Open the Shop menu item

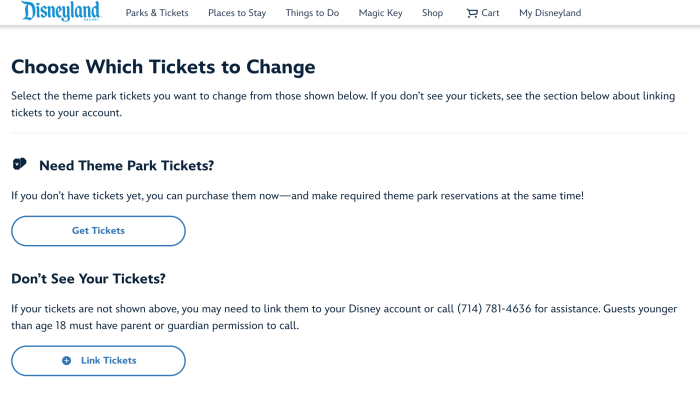[432, 13]
